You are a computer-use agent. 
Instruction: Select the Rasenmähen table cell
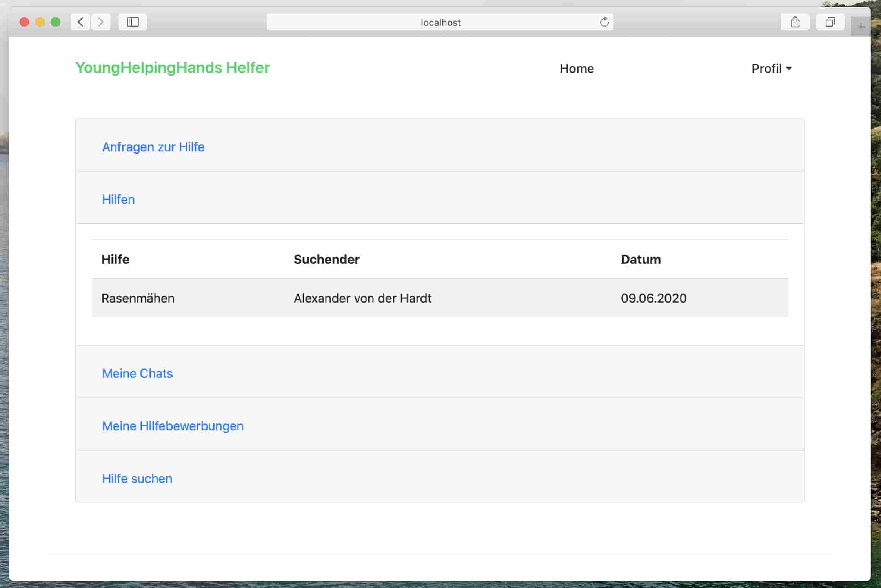(138, 298)
